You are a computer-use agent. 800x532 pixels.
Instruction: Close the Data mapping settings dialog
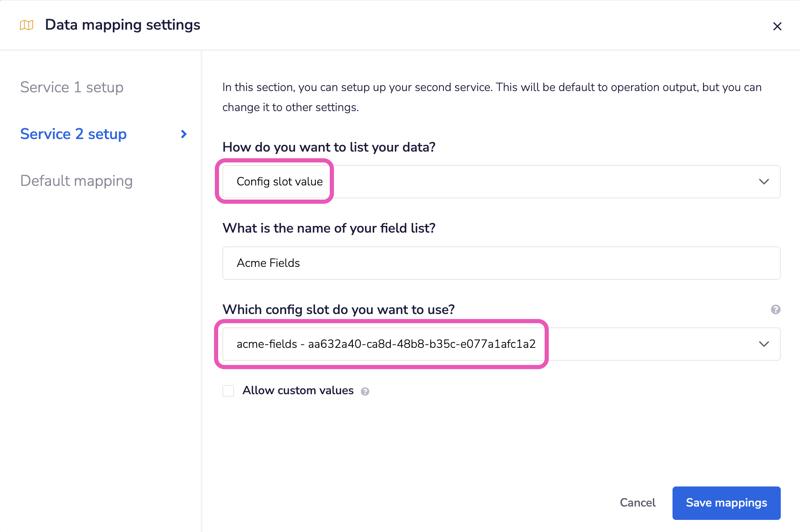pos(777,26)
